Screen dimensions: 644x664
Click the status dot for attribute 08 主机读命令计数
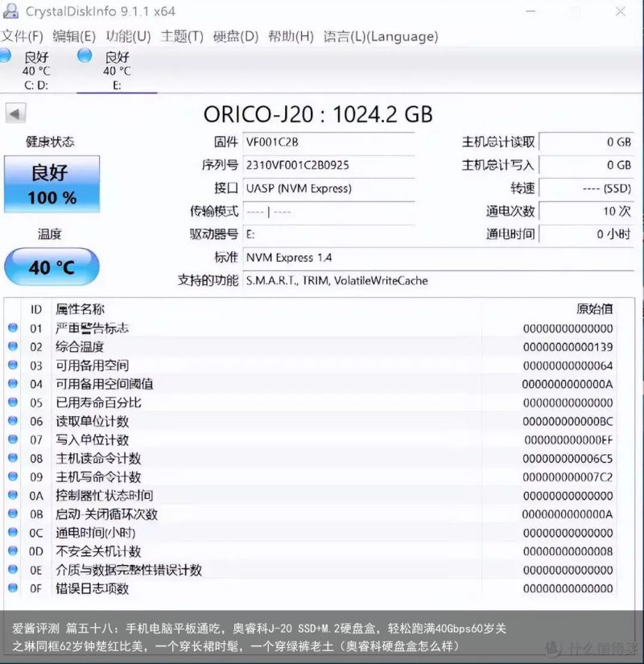tap(13, 458)
